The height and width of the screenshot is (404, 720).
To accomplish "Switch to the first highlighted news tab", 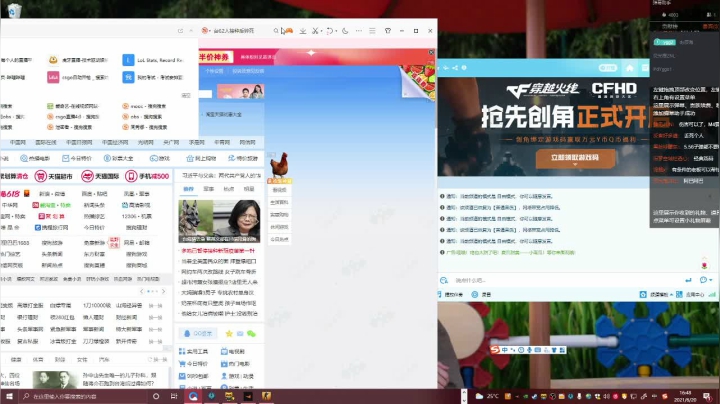I will pyautogui.click(x=188, y=189).
